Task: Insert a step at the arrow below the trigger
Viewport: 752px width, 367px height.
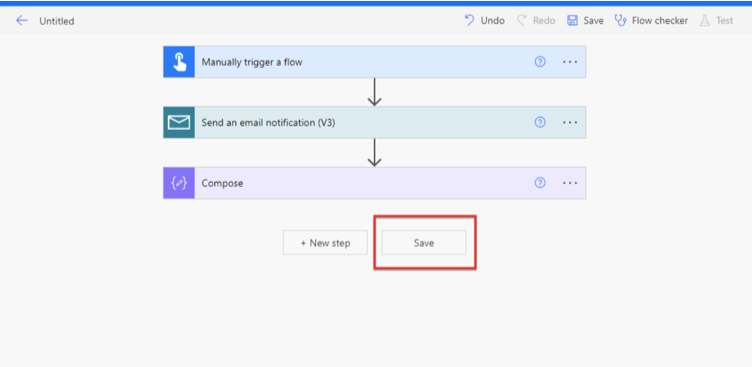Action: tap(374, 92)
